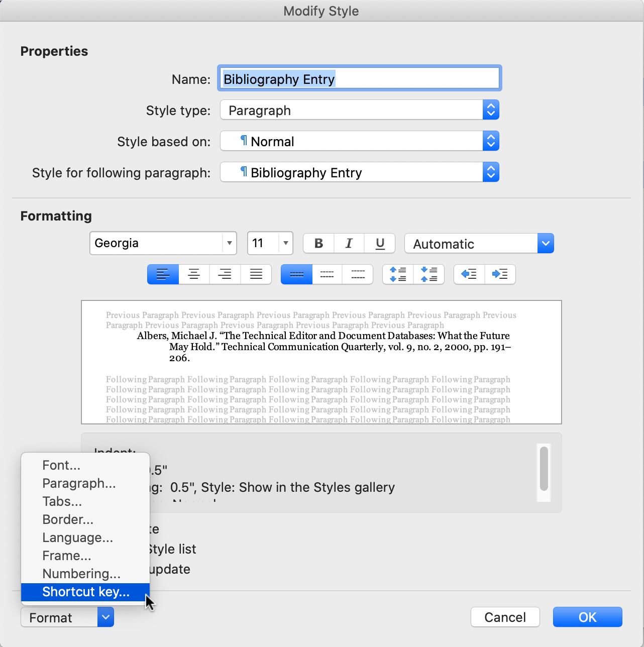Toggle Bold formatting button

(x=318, y=244)
